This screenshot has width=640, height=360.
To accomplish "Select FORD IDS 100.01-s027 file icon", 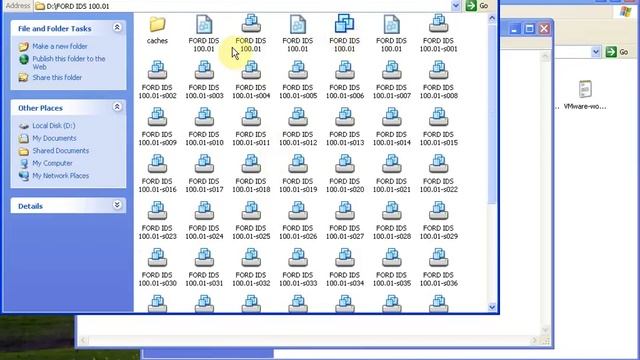I will [345, 211].
